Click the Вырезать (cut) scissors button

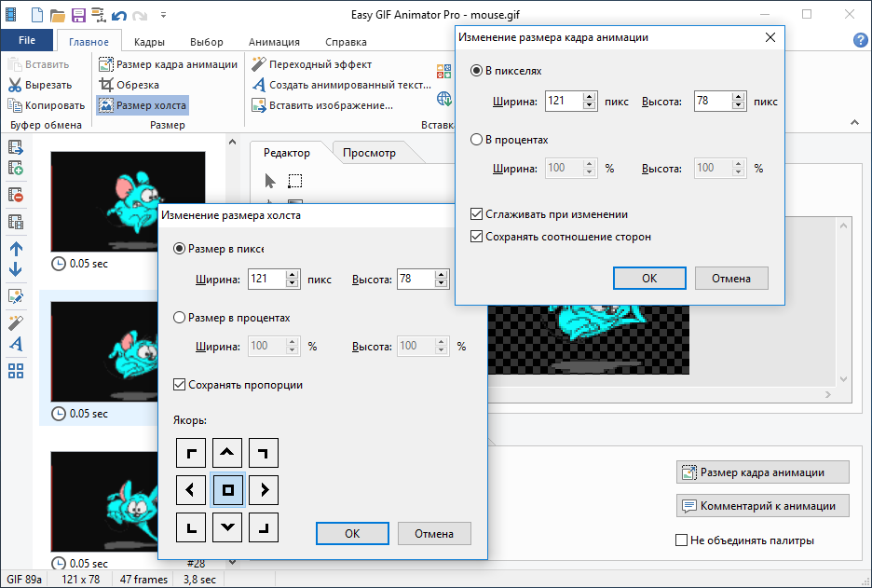click(x=40, y=85)
